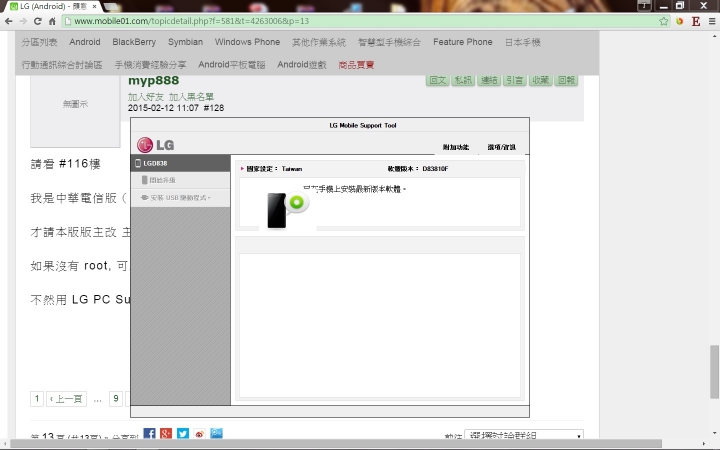720x450 pixels.
Task: Go to page 9 in pagination
Action: coord(116,399)
